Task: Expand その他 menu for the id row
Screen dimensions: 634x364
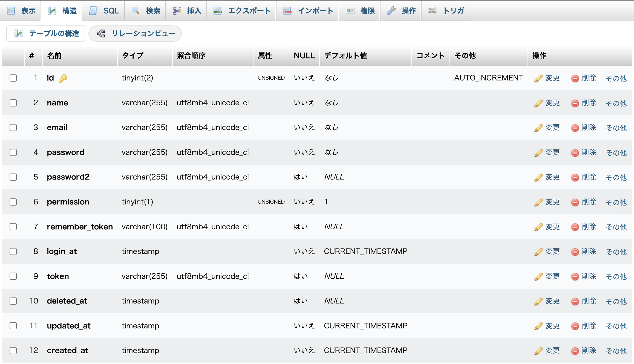Action: 616,79
